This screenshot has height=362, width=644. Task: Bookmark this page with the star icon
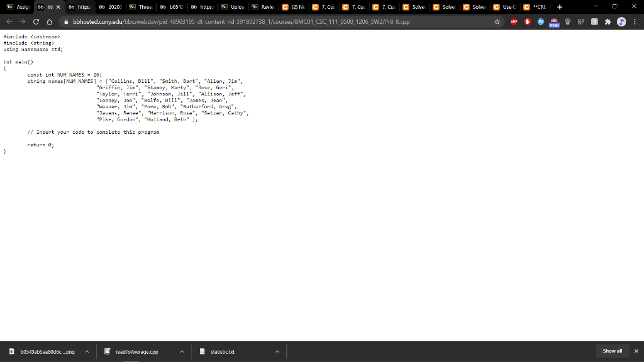pos(497,21)
